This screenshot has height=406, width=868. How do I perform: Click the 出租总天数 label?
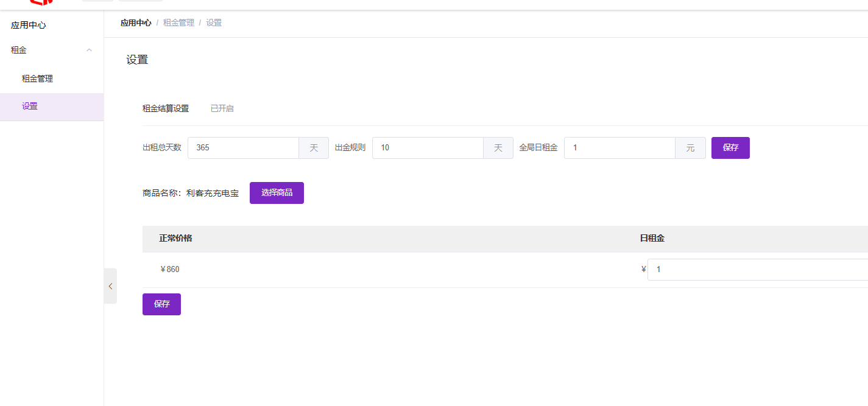[162, 148]
